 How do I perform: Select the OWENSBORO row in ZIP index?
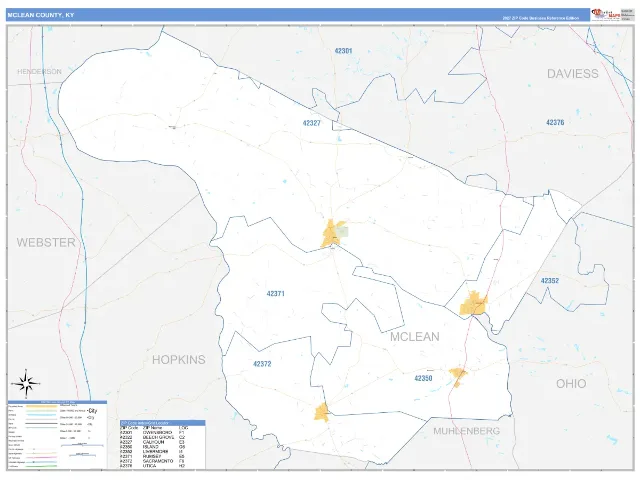[162, 433]
